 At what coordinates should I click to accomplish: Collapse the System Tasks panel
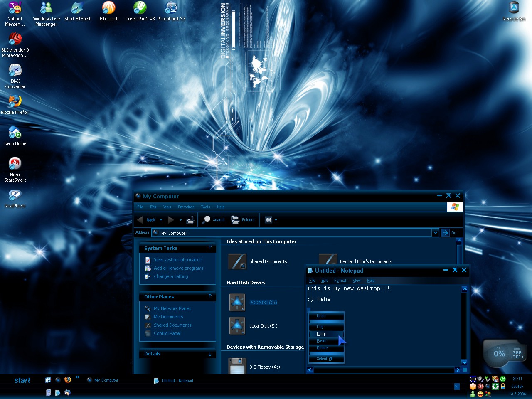[210, 248]
